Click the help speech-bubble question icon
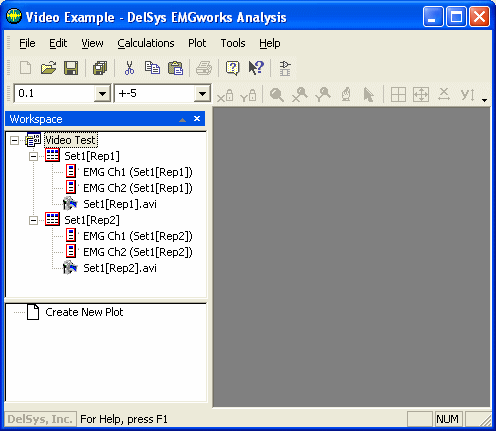 click(233, 68)
